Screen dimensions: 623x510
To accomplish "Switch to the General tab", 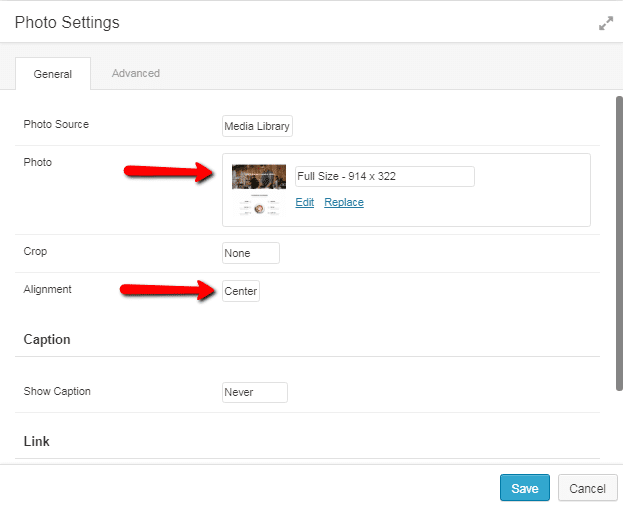I will click(x=53, y=74).
